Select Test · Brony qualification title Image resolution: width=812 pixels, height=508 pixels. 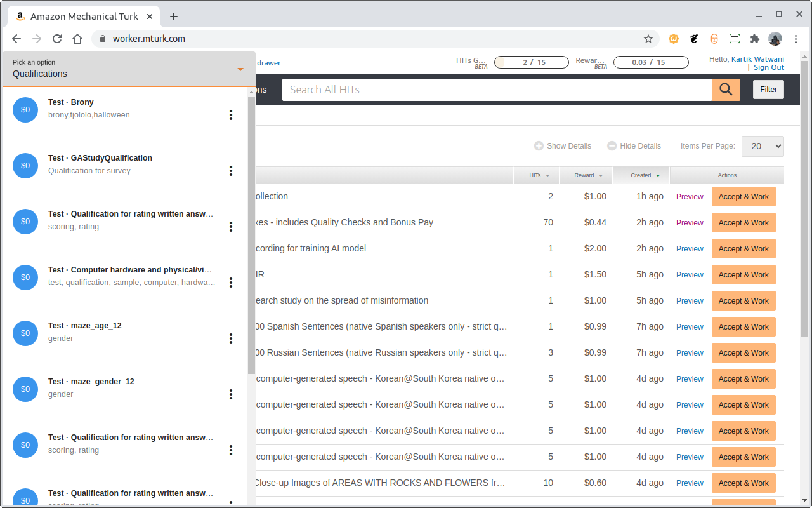pos(71,102)
